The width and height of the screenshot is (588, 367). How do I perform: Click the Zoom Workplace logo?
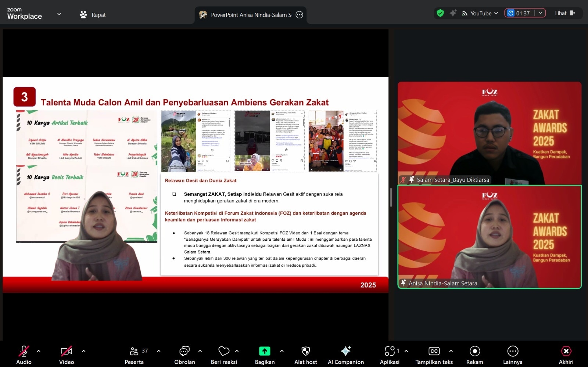pyautogui.click(x=25, y=14)
